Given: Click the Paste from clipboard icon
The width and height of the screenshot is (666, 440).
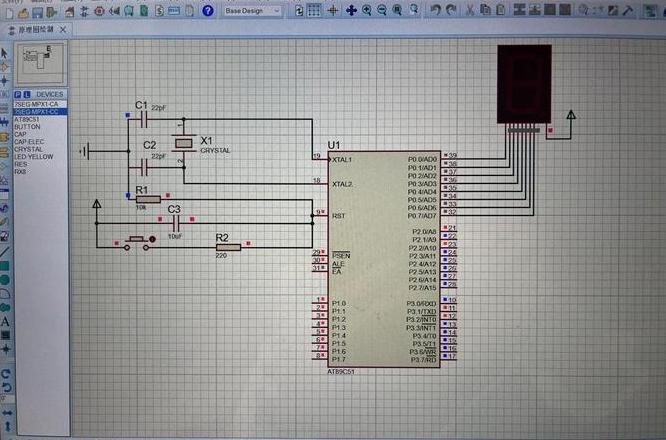Looking at the screenshot, I should 501,9.
